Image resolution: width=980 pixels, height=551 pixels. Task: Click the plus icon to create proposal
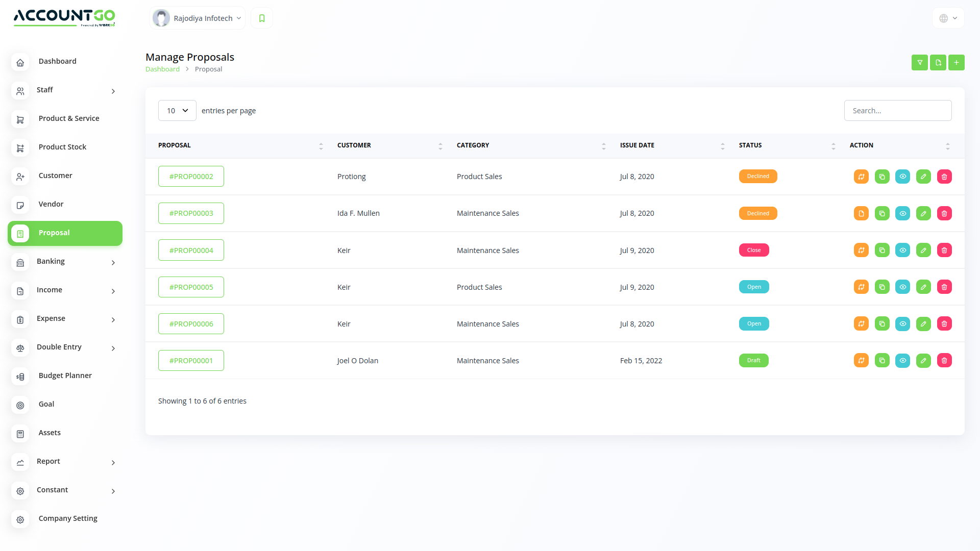[956, 62]
